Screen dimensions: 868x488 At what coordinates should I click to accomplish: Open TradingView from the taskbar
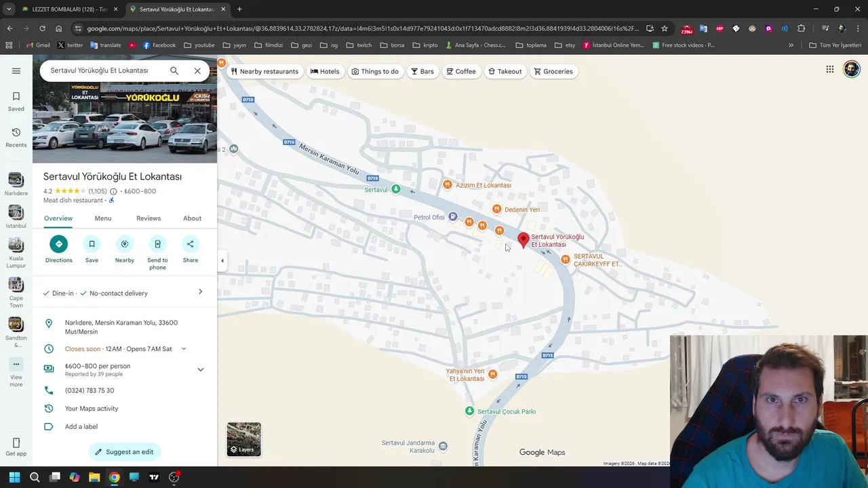tap(154, 477)
